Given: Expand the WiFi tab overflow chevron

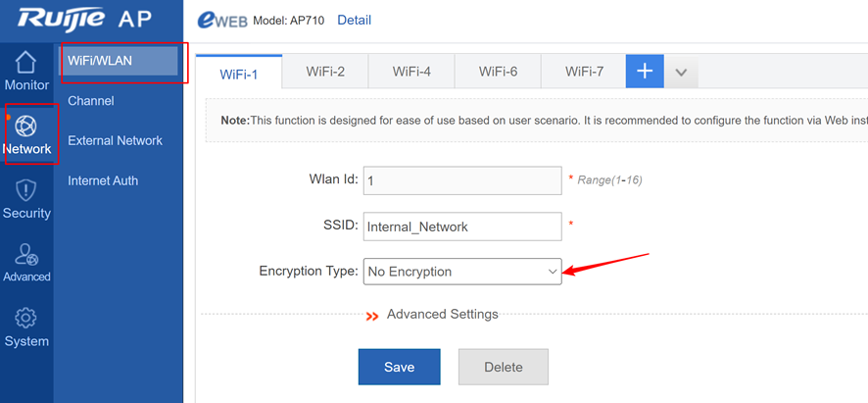Looking at the screenshot, I should [x=681, y=72].
